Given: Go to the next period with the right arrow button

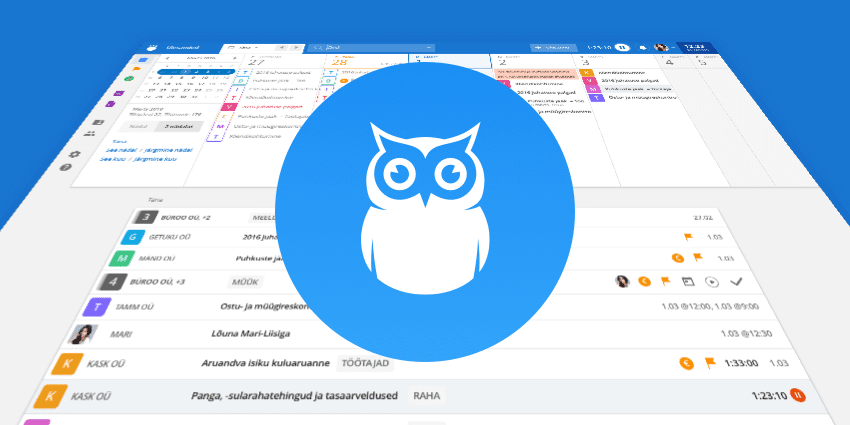Looking at the screenshot, I should point(295,48).
